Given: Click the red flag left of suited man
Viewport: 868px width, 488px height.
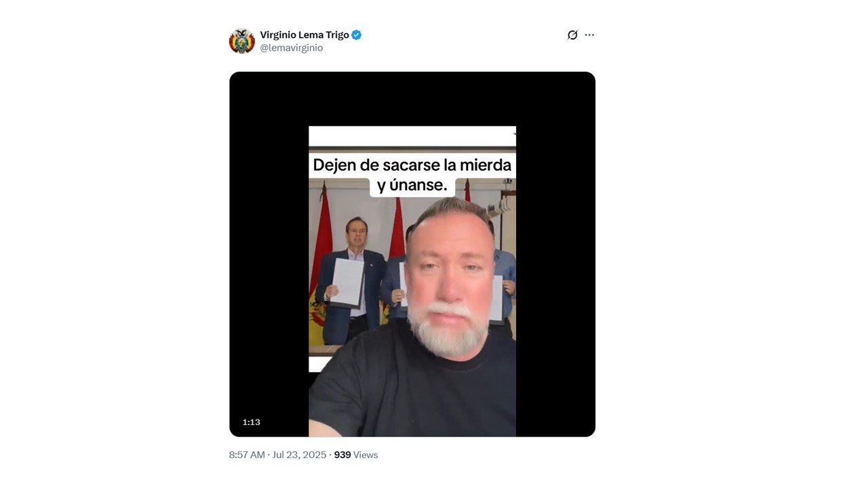Looking at the screenshot, I should click(x=322, y=241).
